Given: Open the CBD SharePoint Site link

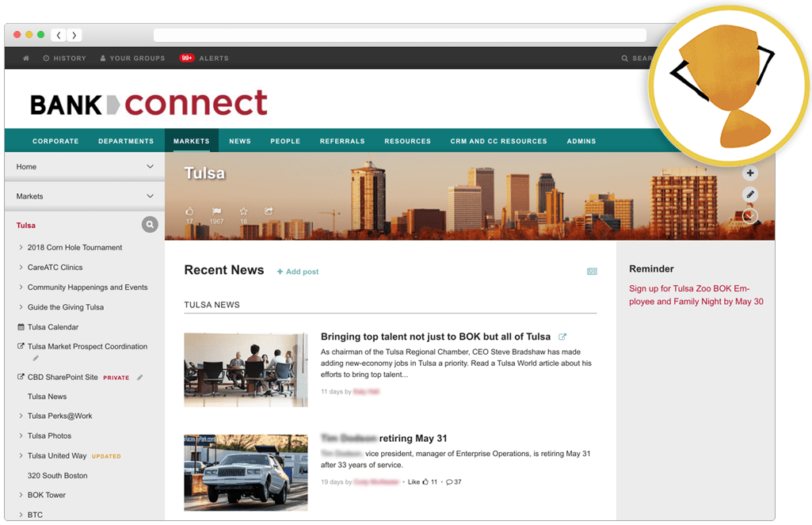Looking at the screenshot, I should 63,378.
